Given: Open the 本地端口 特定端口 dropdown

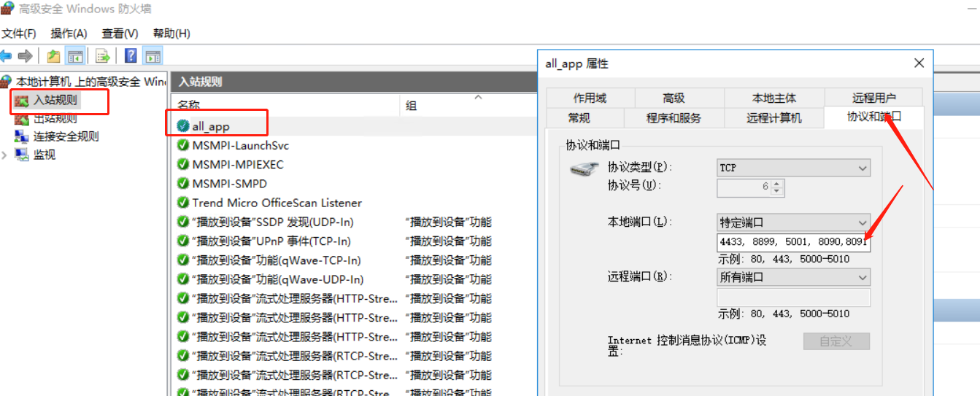Looking at the screenshot, I should [x=793, y=222].
